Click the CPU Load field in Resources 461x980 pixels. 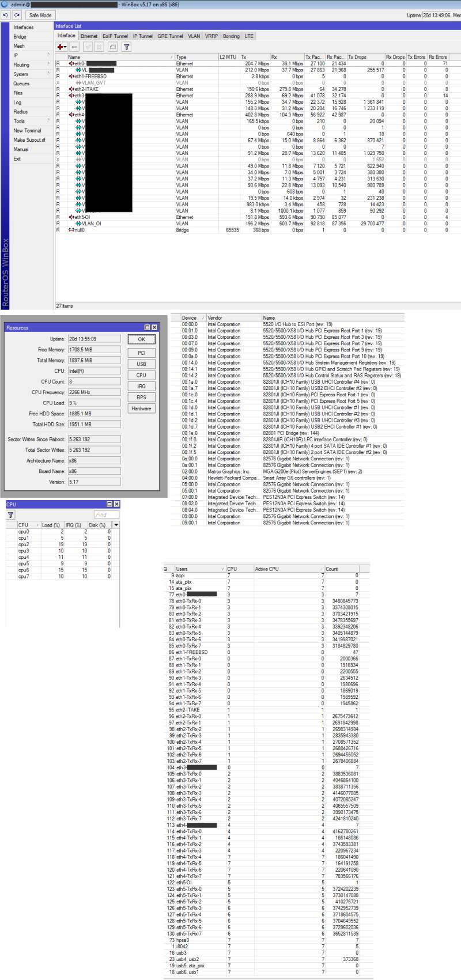[x=94, y=403]
